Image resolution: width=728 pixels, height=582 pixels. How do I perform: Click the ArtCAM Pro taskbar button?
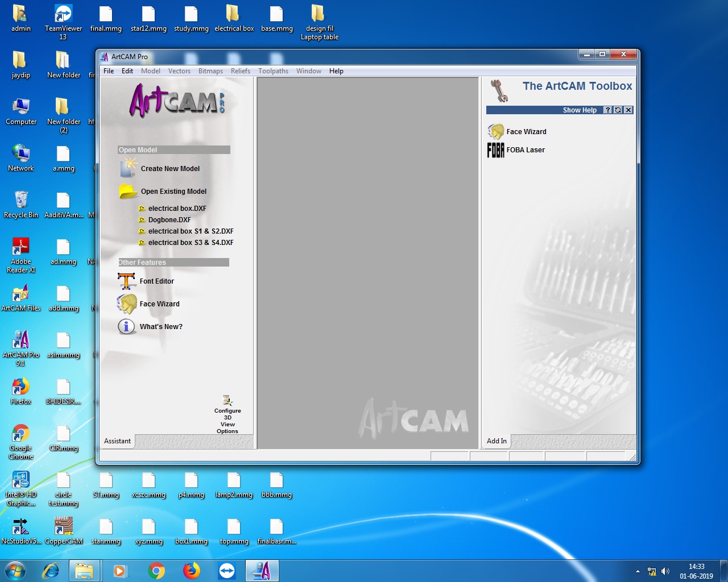[262, 571]
